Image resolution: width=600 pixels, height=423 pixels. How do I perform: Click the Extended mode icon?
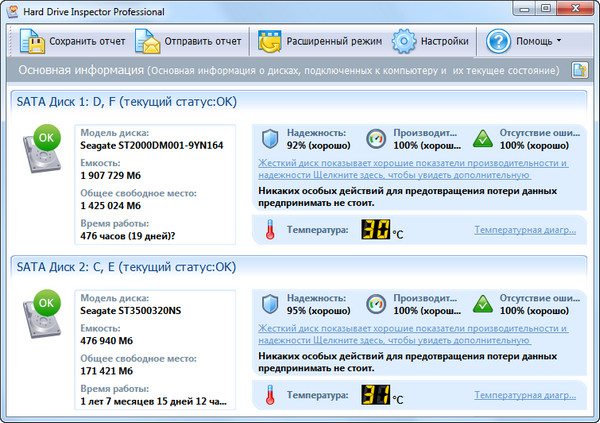click(270, 41)
